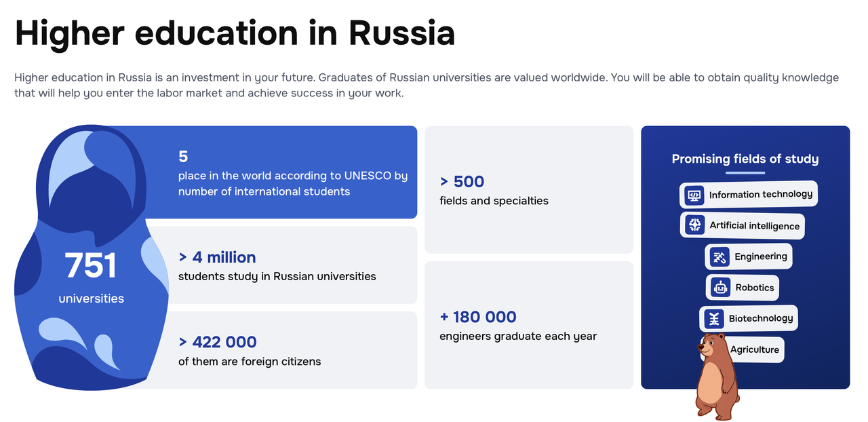This screenshot has width=868, height=422.
Task: Click the "> 500" statistic
Action: click(x=462, y=181)
